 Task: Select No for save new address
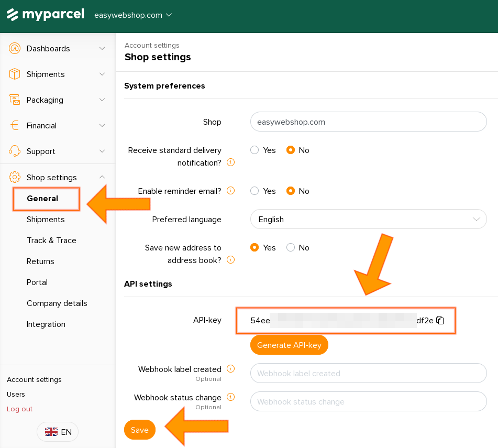[291, 248]
